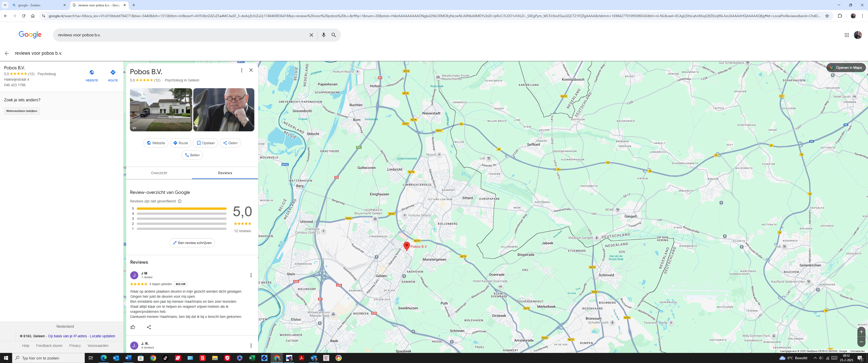Call the business with the Bellen button
The image size is (868, 363).
(192, 155)
